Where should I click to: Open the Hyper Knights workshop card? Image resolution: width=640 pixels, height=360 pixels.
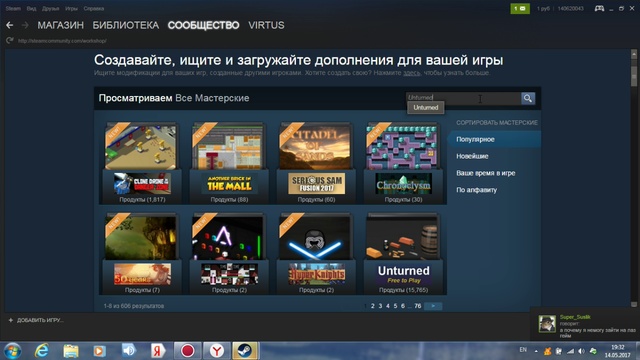click(316, 253)
